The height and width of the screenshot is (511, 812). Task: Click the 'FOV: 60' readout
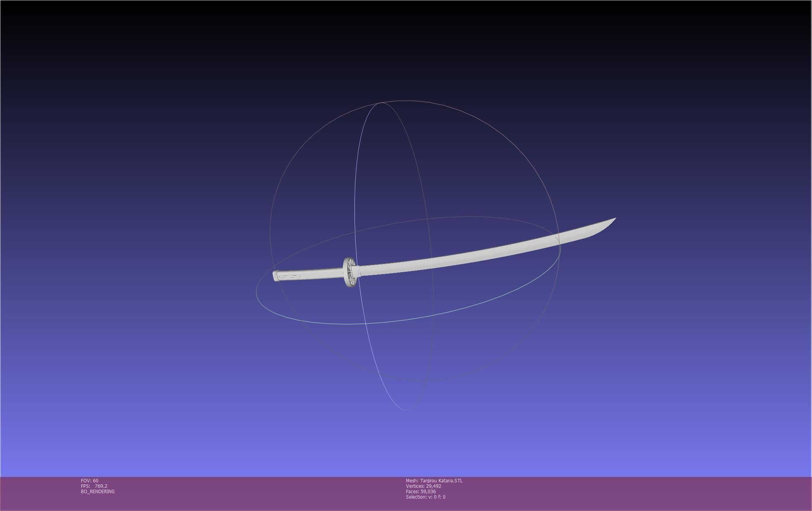coord(89,481)
